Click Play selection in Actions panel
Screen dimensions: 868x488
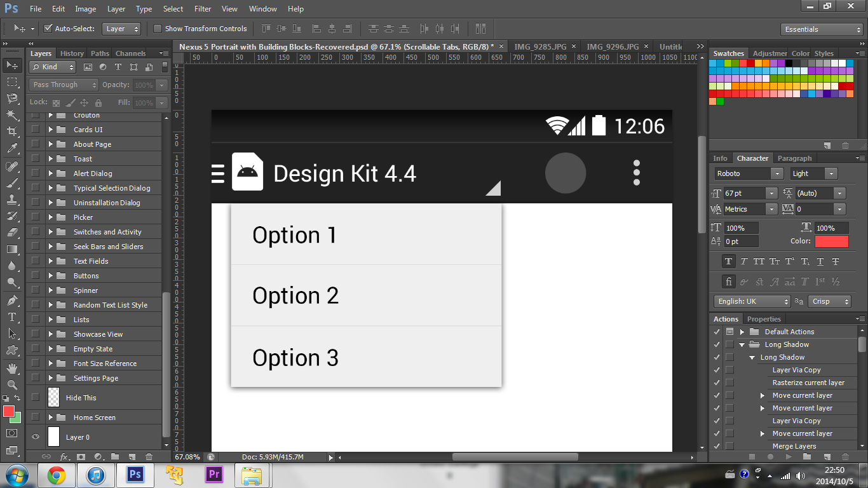789,456
